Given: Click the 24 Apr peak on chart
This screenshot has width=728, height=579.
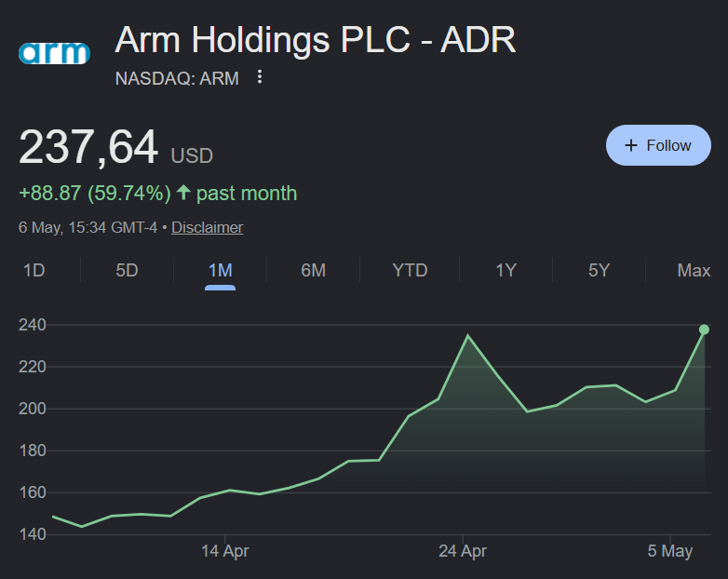Looking at the screenshot, I should pos(467,335).
